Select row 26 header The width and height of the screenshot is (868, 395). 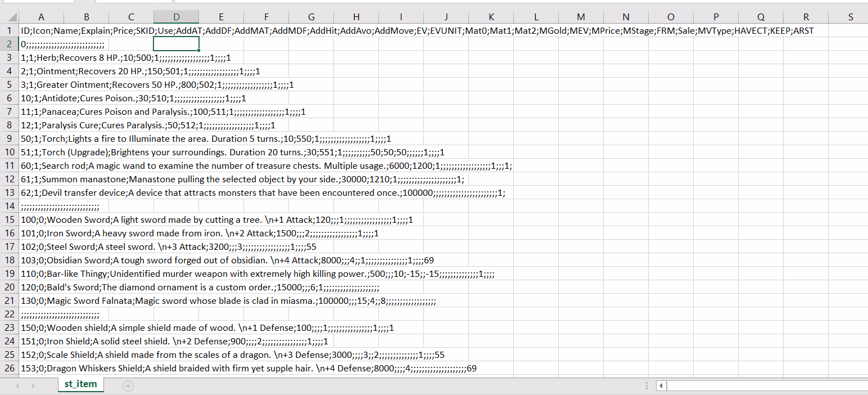pos(9,369)
